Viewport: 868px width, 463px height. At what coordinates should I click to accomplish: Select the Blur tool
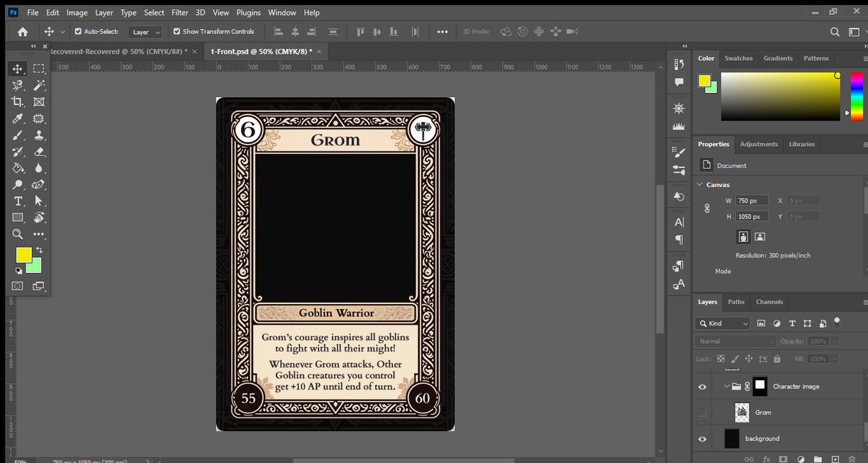tap(39, 168)
